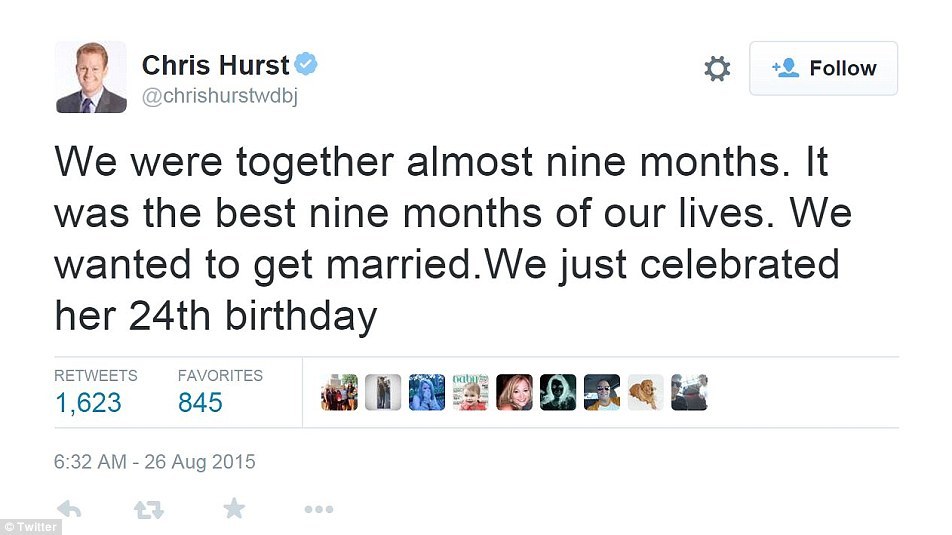This screenshot has height=535, width=952.
Task: Click the first group photo avatar
Action: coord(338,392)
